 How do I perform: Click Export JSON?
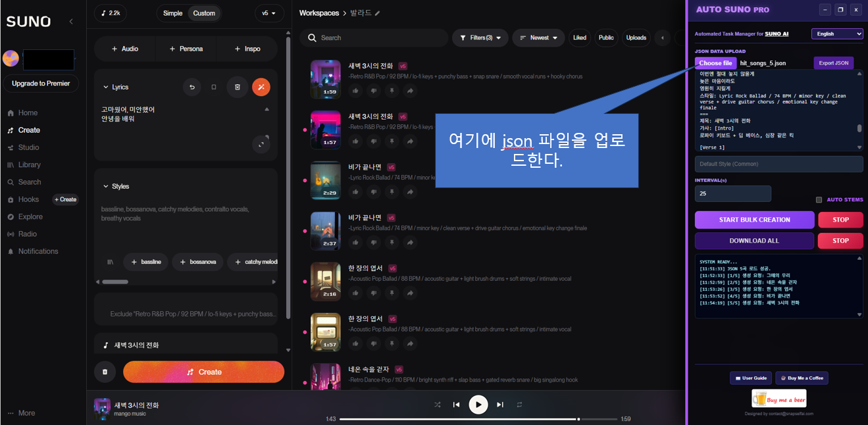click(834, 63)
